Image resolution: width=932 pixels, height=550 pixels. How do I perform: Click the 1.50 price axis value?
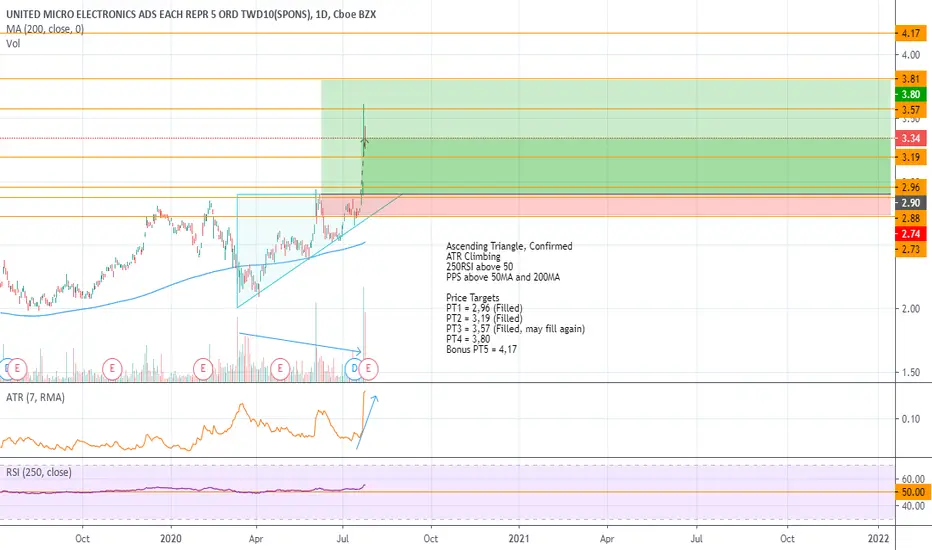[911, 372]
